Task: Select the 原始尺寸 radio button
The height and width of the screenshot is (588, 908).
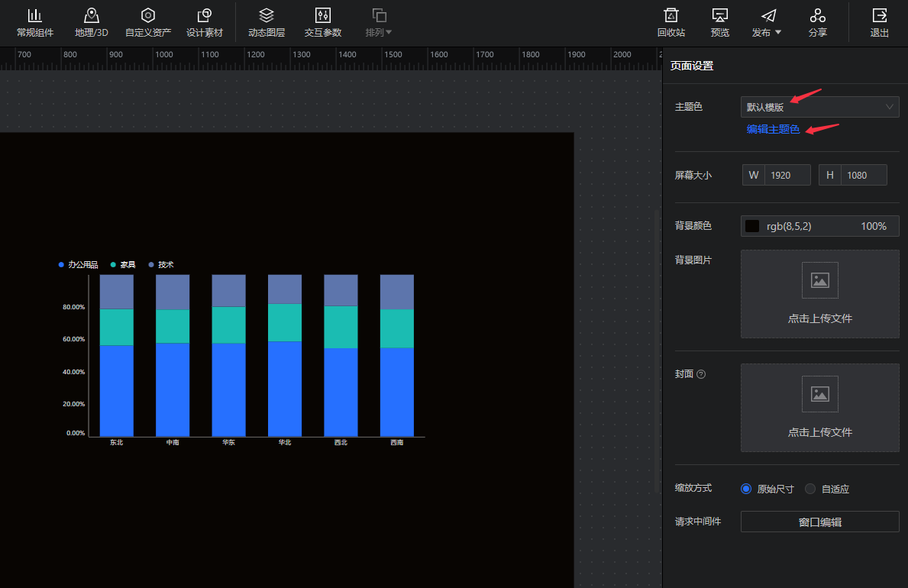Action: pos(747,489)
